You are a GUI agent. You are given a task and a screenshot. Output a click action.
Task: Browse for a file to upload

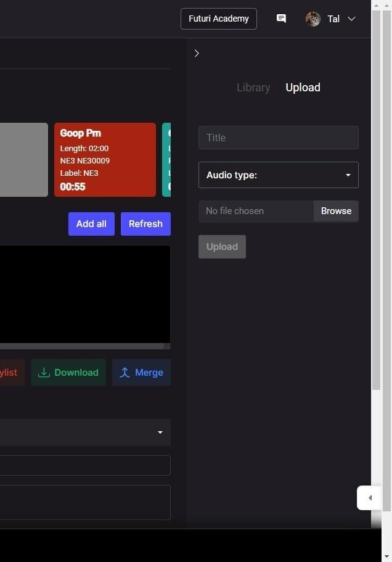click(336, 211)
